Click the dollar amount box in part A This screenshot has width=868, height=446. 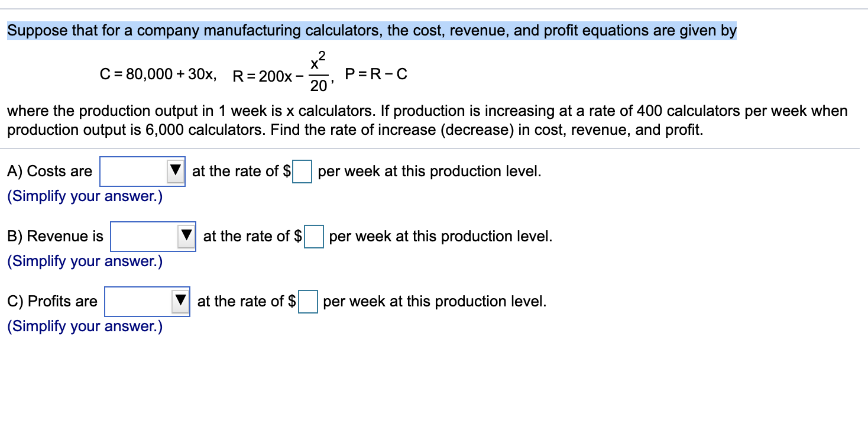pos(303,171)
